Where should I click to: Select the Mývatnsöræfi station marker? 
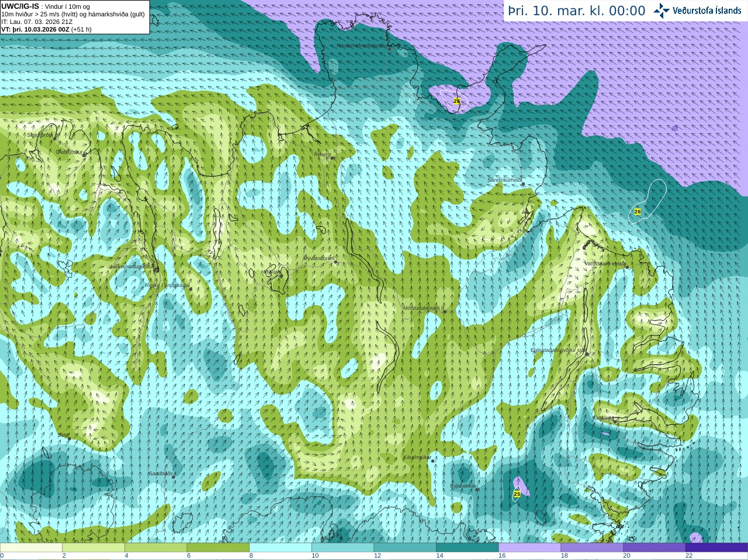tap(336, 262)
